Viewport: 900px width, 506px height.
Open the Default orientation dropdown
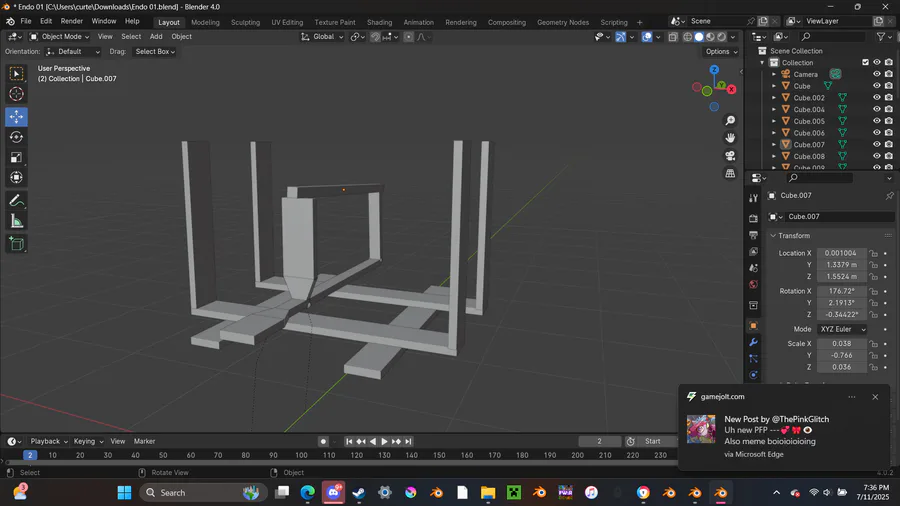coord(73,52)
